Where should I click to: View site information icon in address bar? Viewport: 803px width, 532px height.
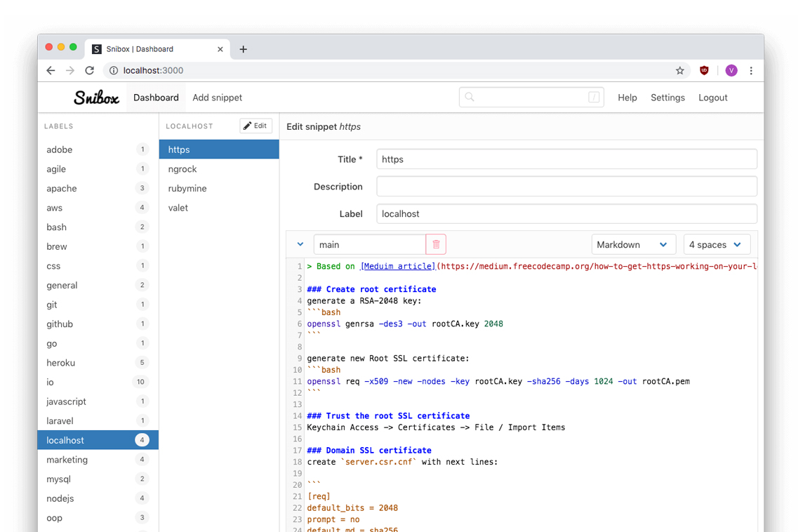114,71
